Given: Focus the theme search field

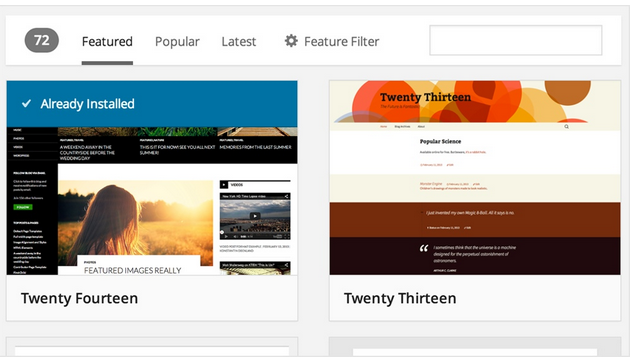Looking at the screenshot, I should 516,40.
